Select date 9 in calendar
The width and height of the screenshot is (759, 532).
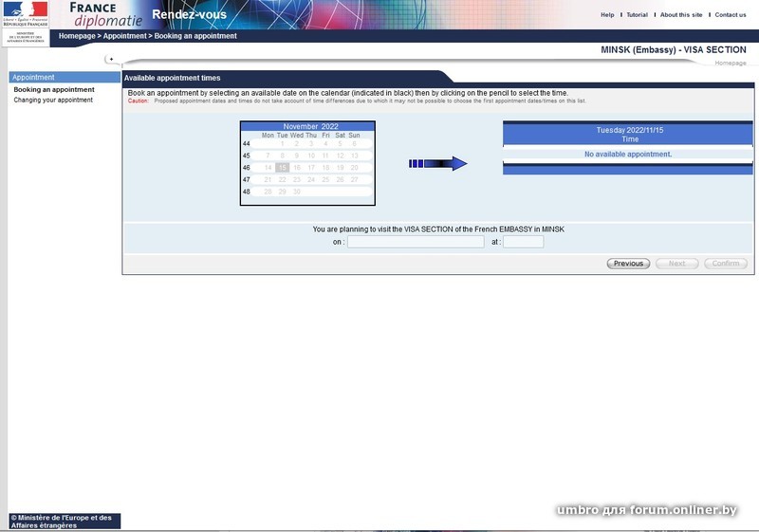[x=297, y=156]
